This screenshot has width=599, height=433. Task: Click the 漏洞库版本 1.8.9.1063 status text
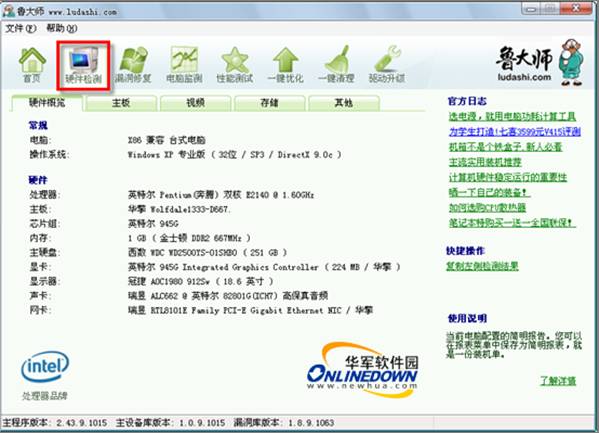284,423
